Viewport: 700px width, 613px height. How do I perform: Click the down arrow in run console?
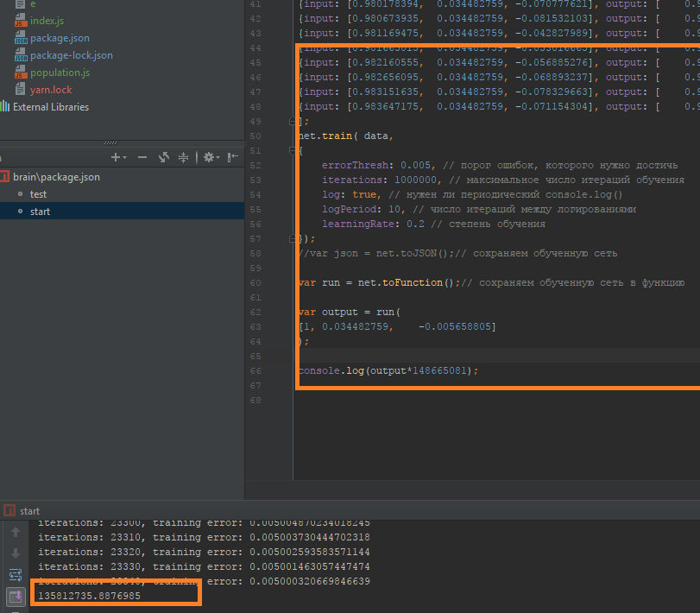pos(16,553)
